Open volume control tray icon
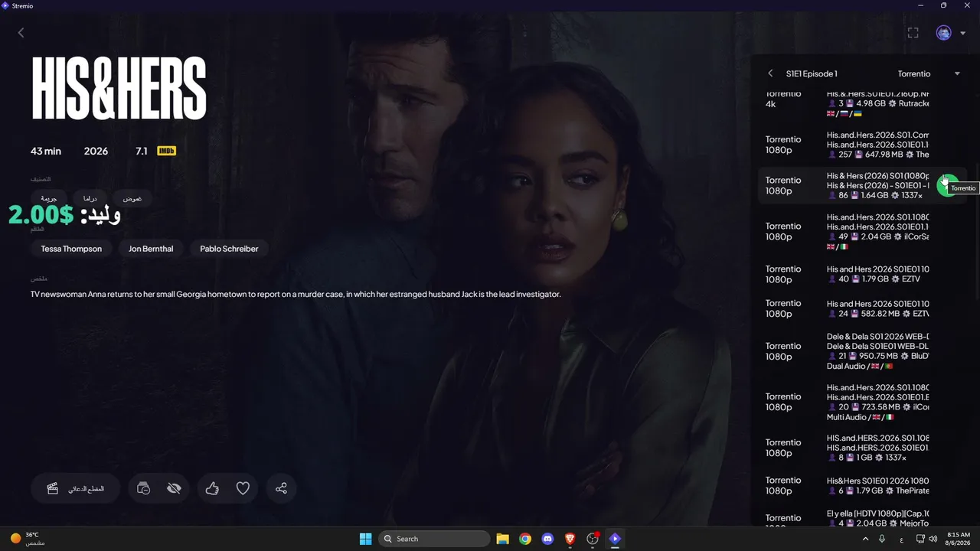980x551 pixels. click(x=933, y=539)
